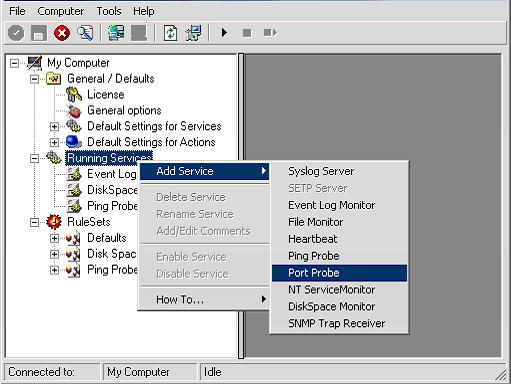Click the Event Log service icon
Screen dimensions: 511x384
[74, 174]
